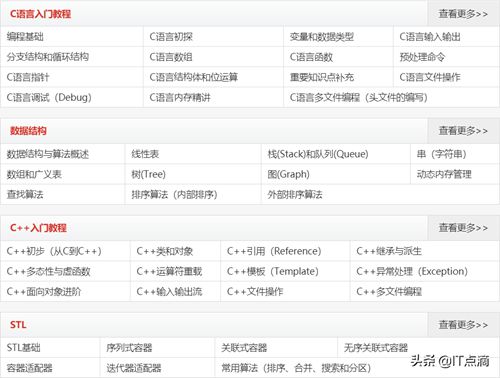Click the 编程基础 link
Image resolution: width=500 pixels, height=378 pixels.
click(x=25, y=37)
